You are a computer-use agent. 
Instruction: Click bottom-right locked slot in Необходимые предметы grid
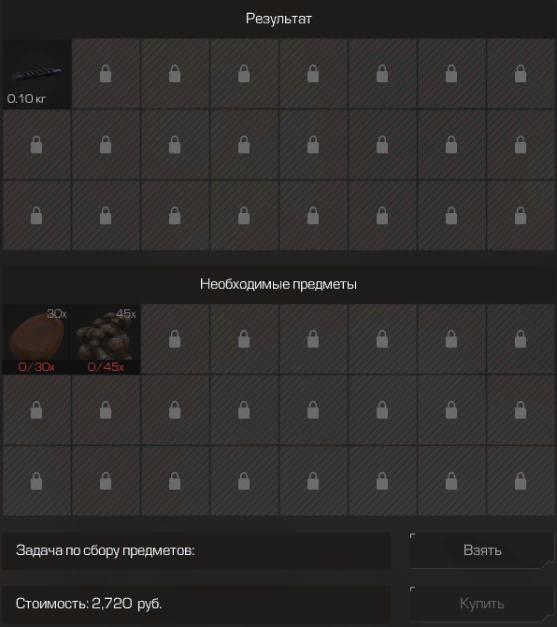click(x=521, y=481)
